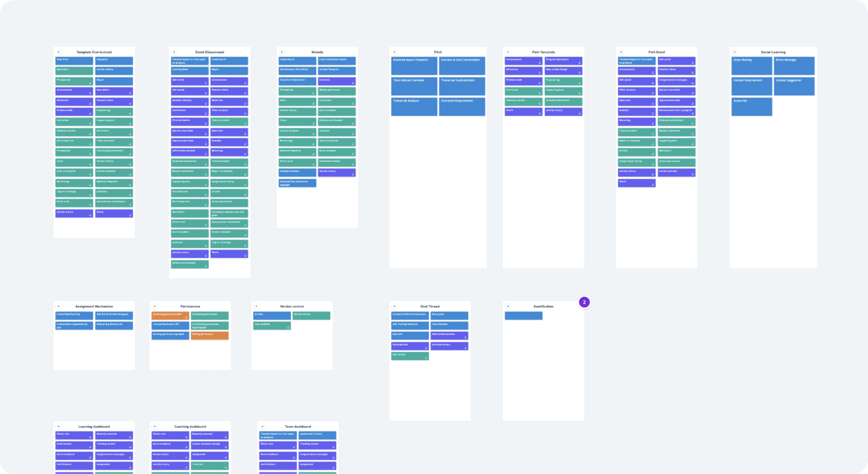
Task: Click the plus icon on Event (Classroom)
Action: pos(174,52)
